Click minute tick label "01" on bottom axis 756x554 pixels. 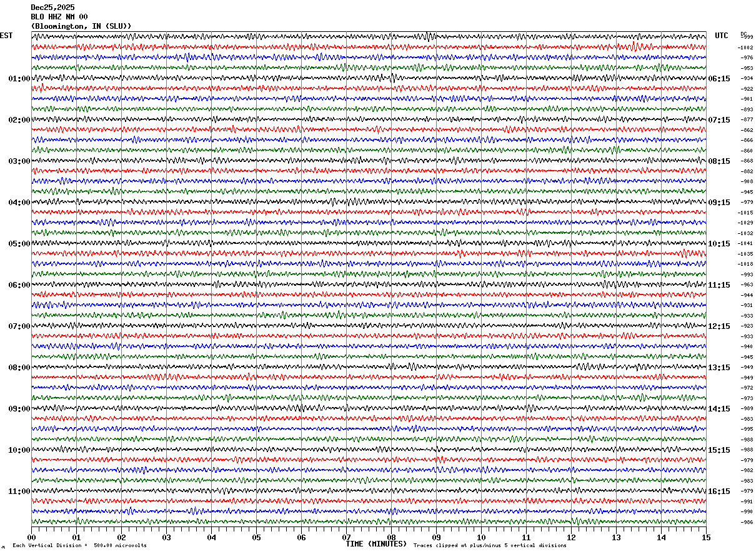coord(76,537)
